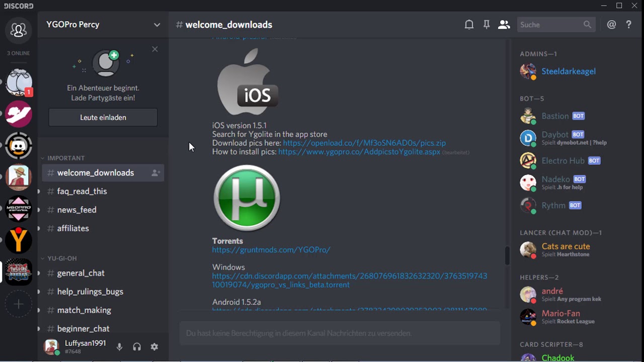Mute the microphone

119,347
